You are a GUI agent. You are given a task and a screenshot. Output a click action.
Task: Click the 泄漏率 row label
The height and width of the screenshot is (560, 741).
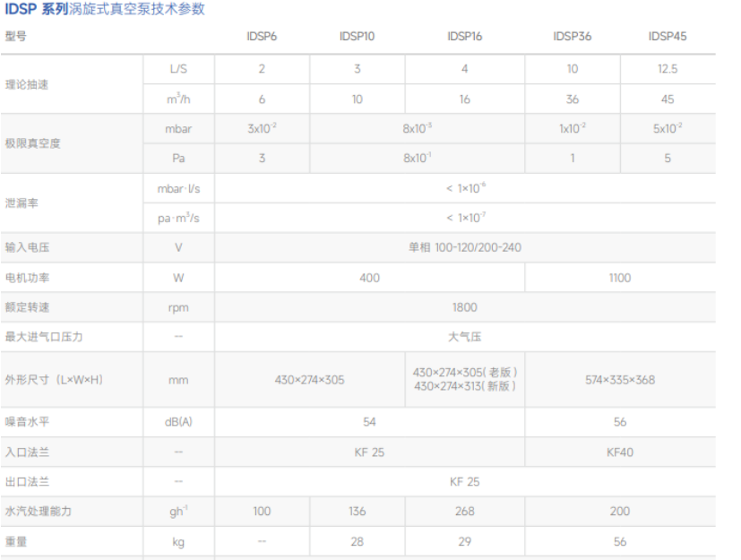point(21,203)
